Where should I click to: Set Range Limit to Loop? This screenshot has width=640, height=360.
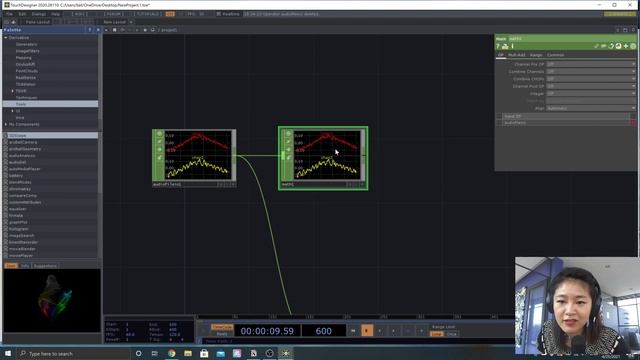[436, 334]
